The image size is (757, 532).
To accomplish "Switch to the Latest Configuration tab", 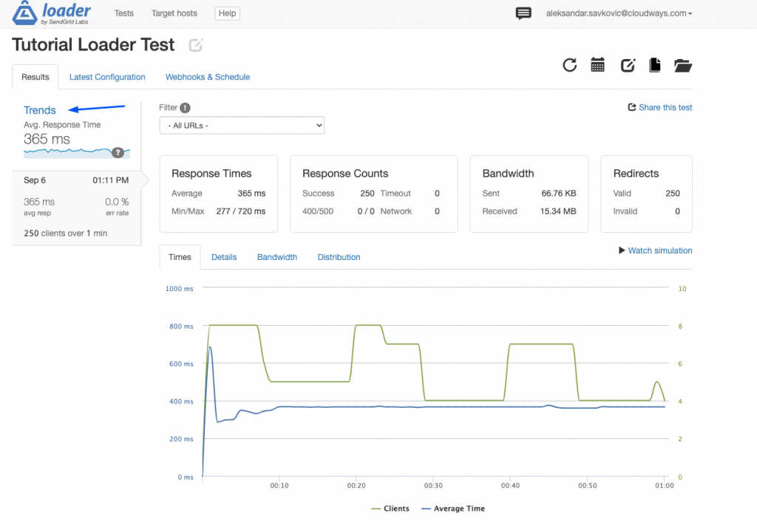I will (107, 77).
